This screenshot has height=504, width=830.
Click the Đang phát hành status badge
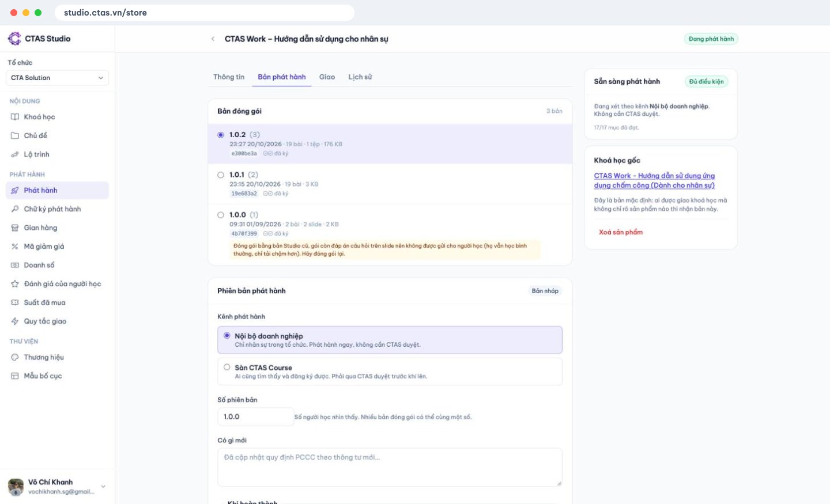click(711, 39)
